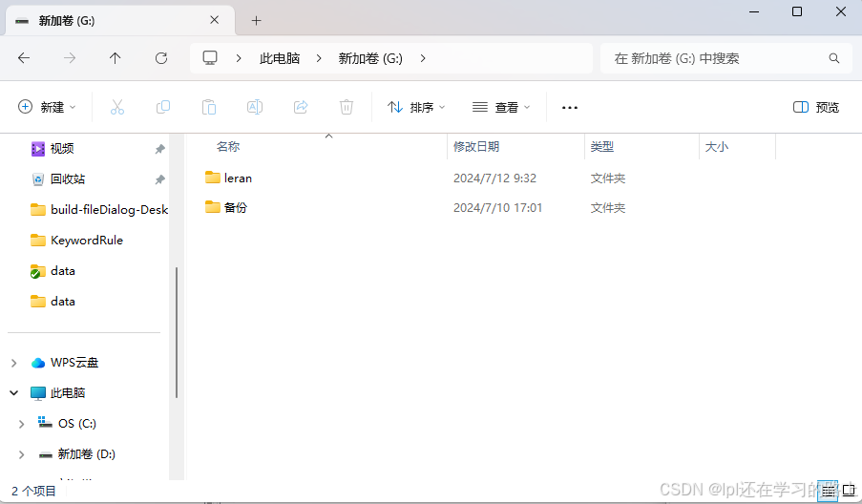Close the 新加卷 (G:) tab
This screenshot has height=504, width=862.
pyautogui.click(x=215, y=20)
